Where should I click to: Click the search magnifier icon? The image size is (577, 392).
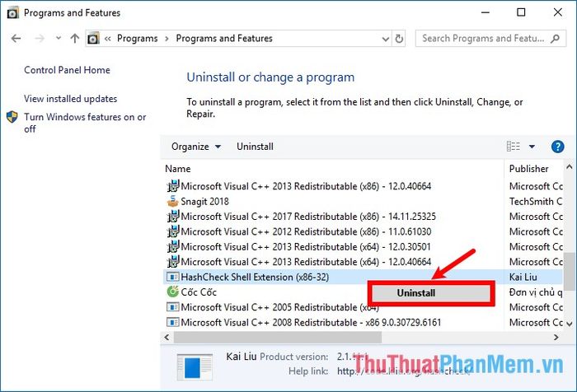[x=555, y=38]
